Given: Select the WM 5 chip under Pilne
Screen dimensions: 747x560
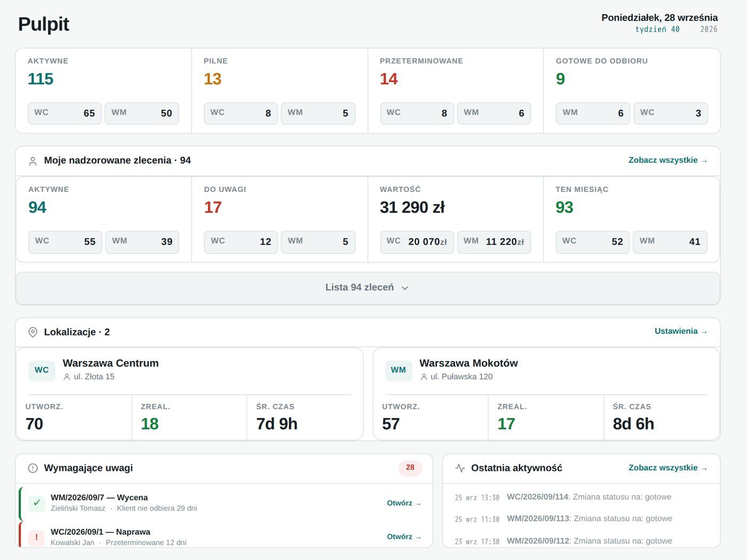Looking at the screenshot, I should pos(318,113).
